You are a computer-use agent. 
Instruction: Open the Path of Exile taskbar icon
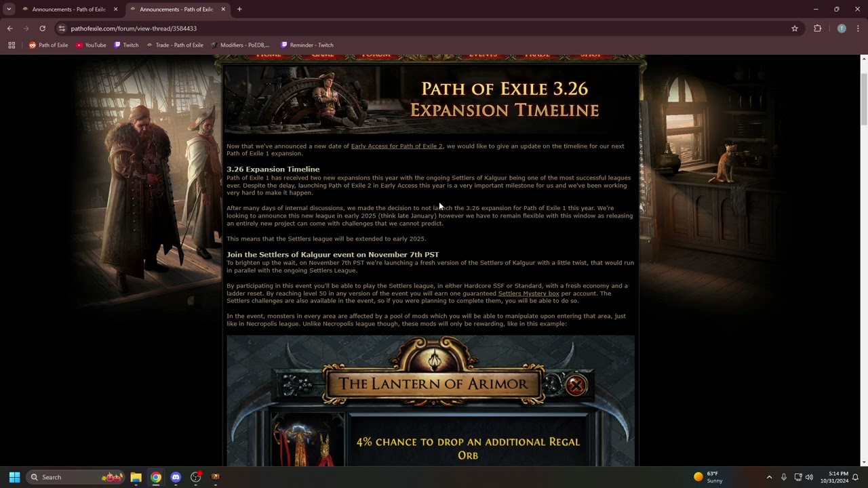coord(216,477)
